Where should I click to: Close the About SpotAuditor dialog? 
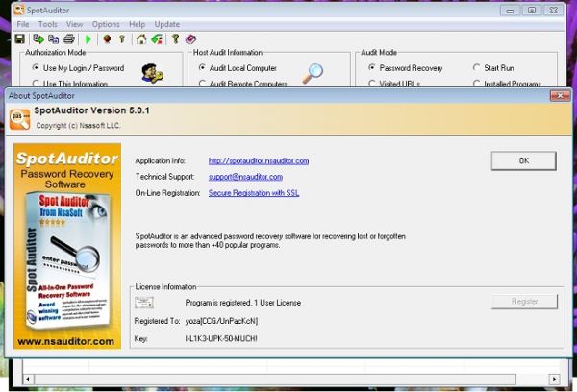pyautogui.click(x=560, y=96)
